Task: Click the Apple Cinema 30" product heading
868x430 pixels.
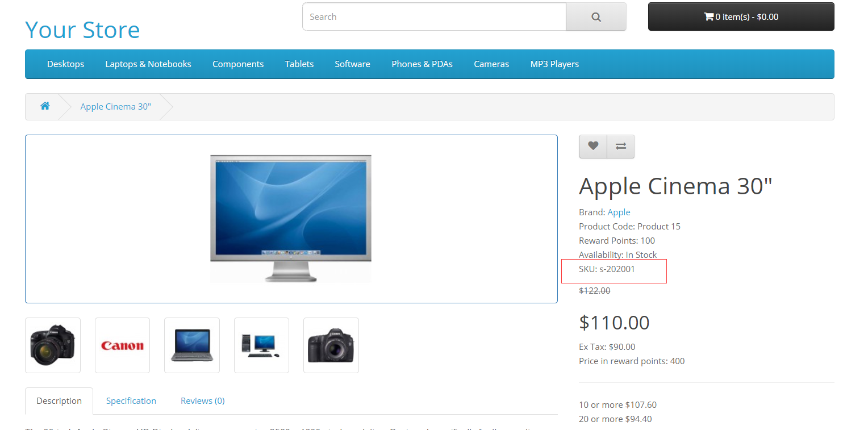Action: coord(676,186)
